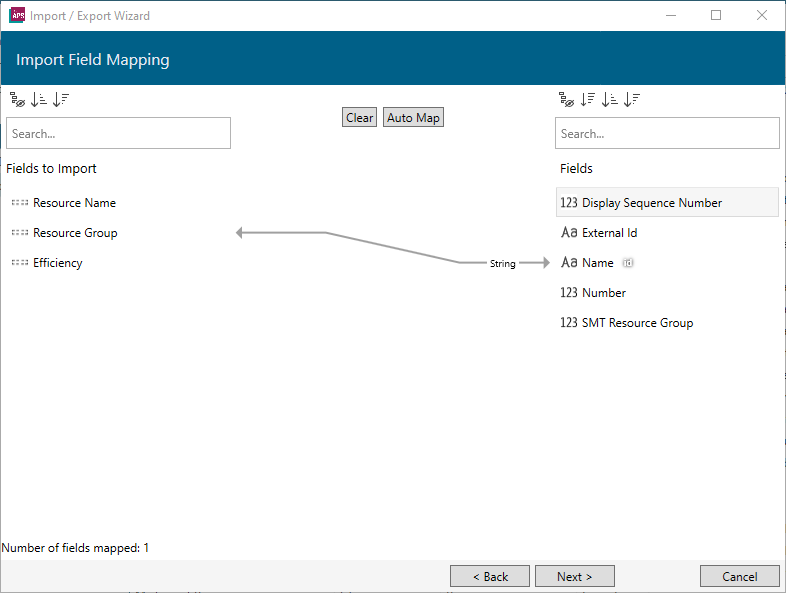Click ascending sort icon above left search box
This screenshot has height=593, width=786.
(39, 99)
